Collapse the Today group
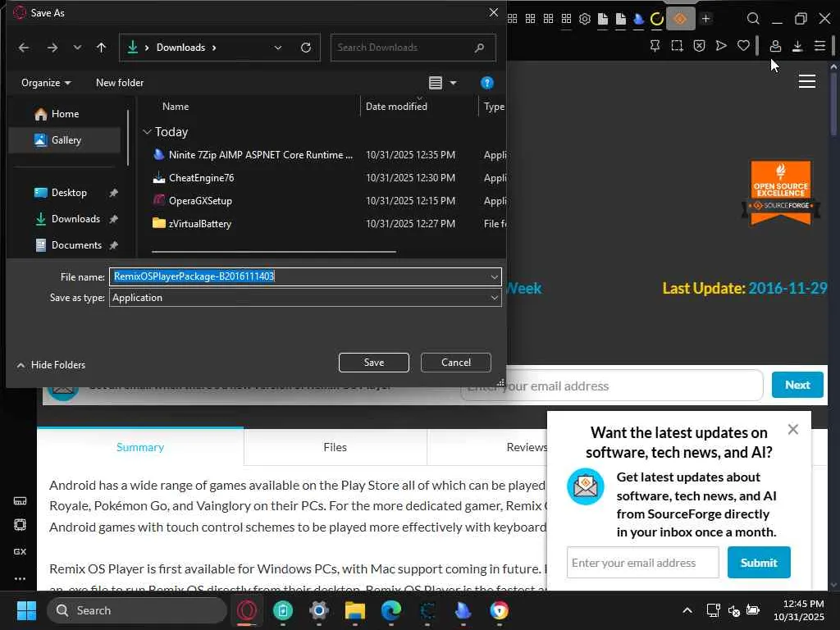840x630 pixels. click(x=147, y=132)
